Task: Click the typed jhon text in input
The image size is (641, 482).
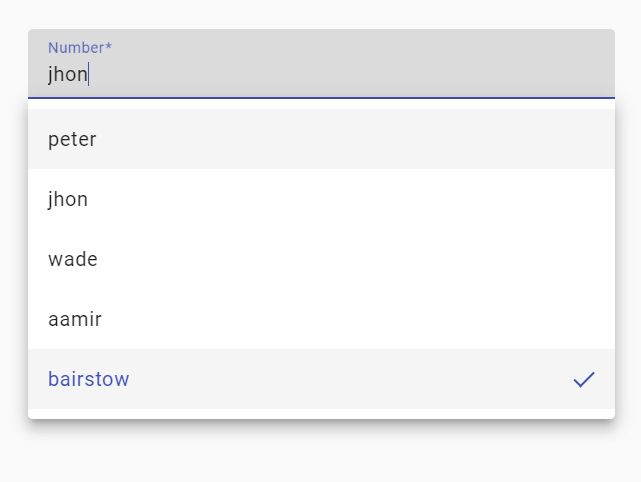Action: tap(67, 74)
